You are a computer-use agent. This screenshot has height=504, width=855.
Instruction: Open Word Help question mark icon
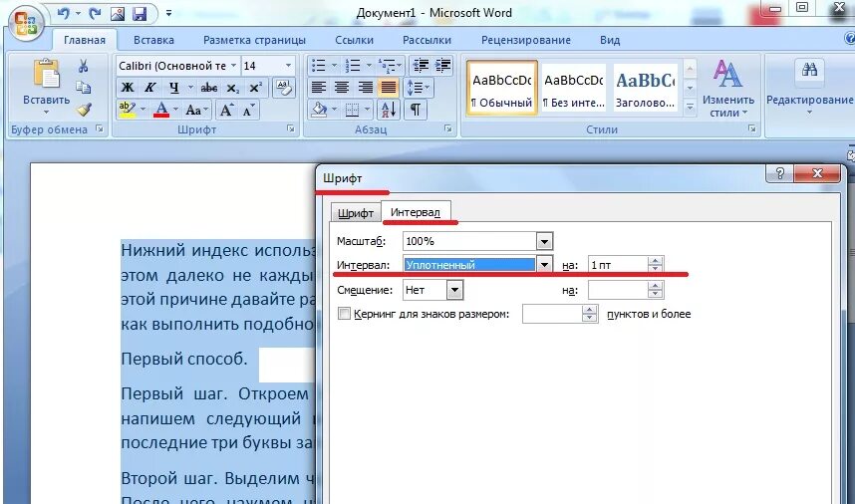tap(850, 39)
